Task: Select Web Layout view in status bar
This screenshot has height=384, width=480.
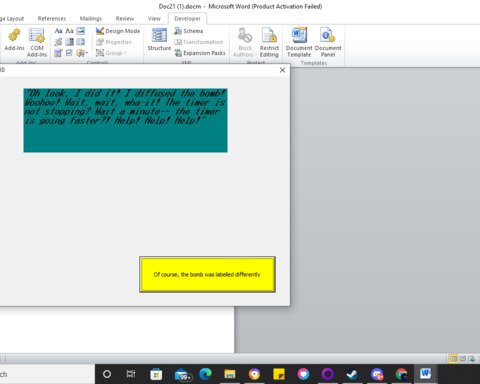Action: coord(471,359)
